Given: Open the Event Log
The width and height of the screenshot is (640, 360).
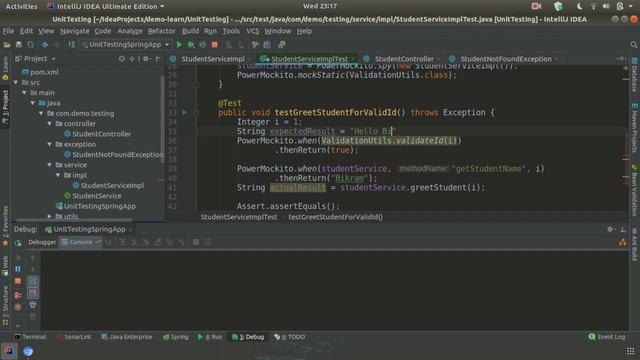Looking at the screenshot, I should tap(607, 337).
